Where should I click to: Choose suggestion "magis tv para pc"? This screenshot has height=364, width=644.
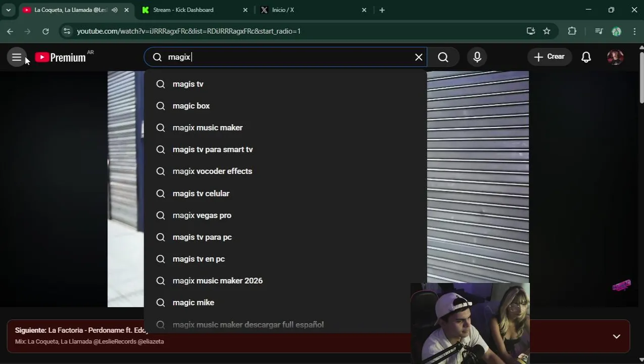pyautogui.click(x=285, y=237)
